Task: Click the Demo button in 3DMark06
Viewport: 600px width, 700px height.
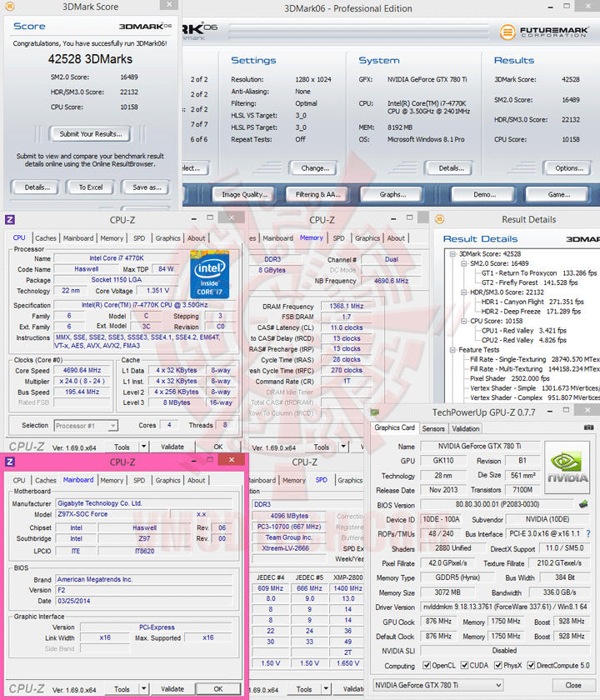Action: tap(484, 195)
